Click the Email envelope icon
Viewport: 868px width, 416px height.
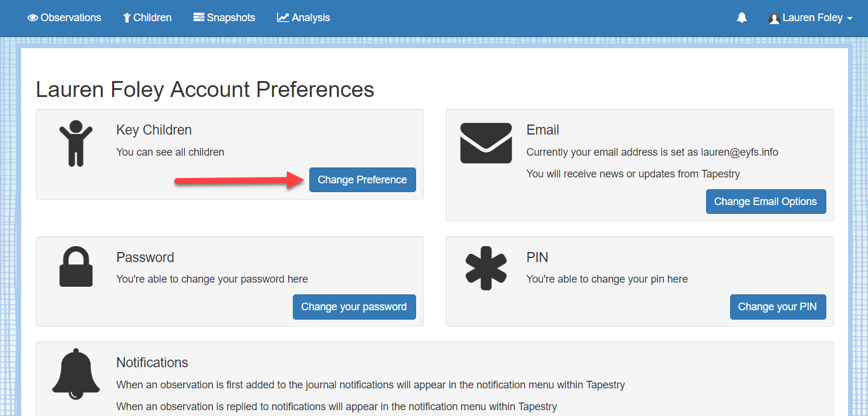point(486,143)
